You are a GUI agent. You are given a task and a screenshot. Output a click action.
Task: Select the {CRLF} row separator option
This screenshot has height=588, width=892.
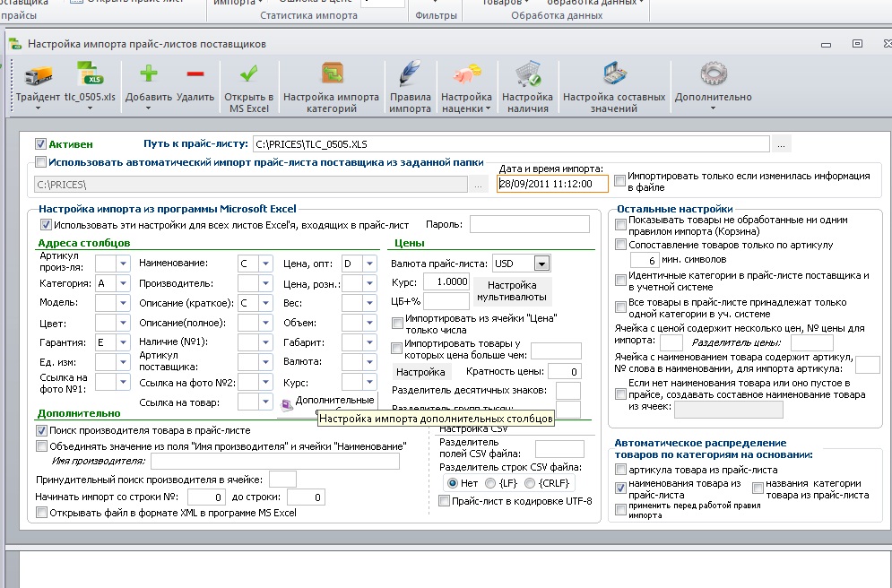tap(530, 483)
